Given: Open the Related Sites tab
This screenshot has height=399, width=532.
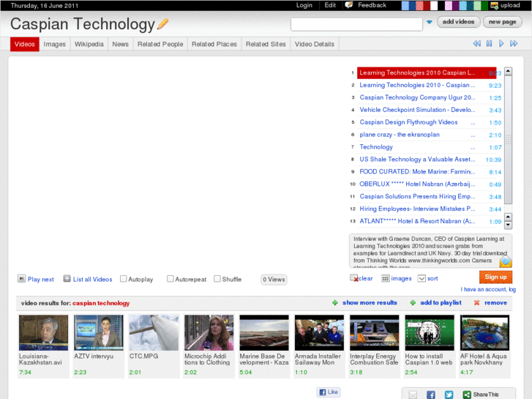Looking at the screenshot, I should point(266,44).
